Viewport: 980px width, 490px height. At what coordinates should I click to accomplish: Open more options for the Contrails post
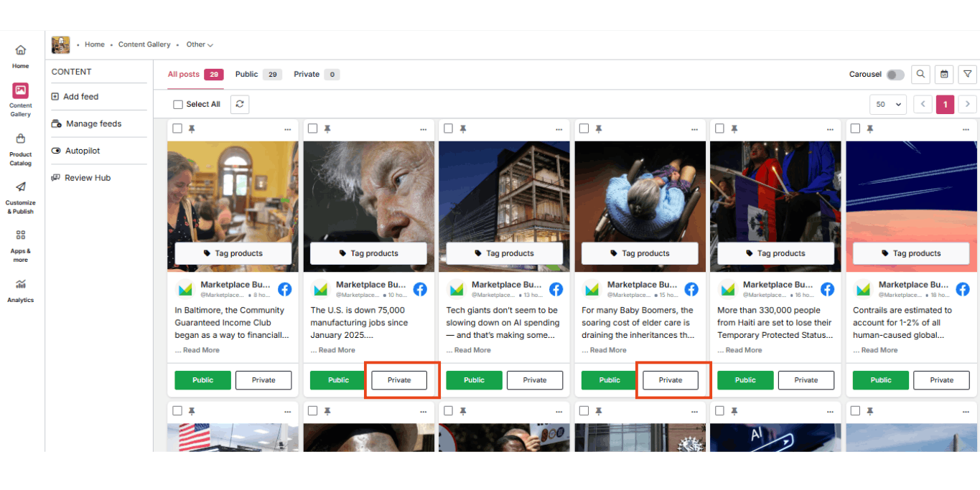[966, 130]
